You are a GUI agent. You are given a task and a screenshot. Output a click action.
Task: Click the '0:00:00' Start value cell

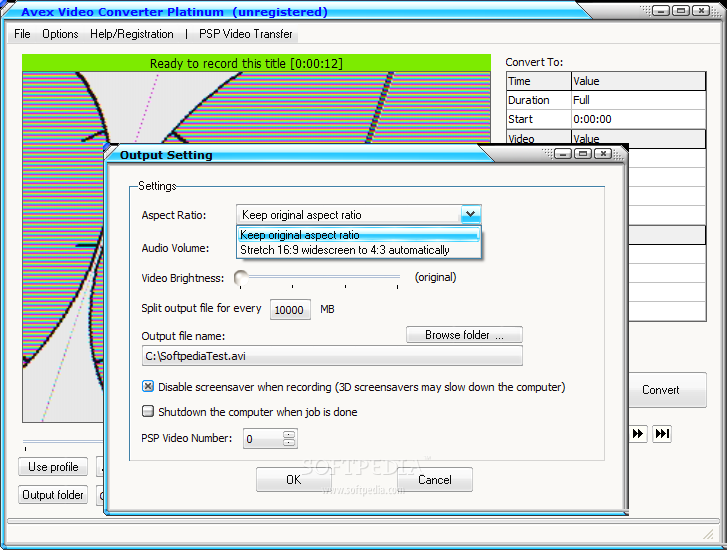(638, 119)
